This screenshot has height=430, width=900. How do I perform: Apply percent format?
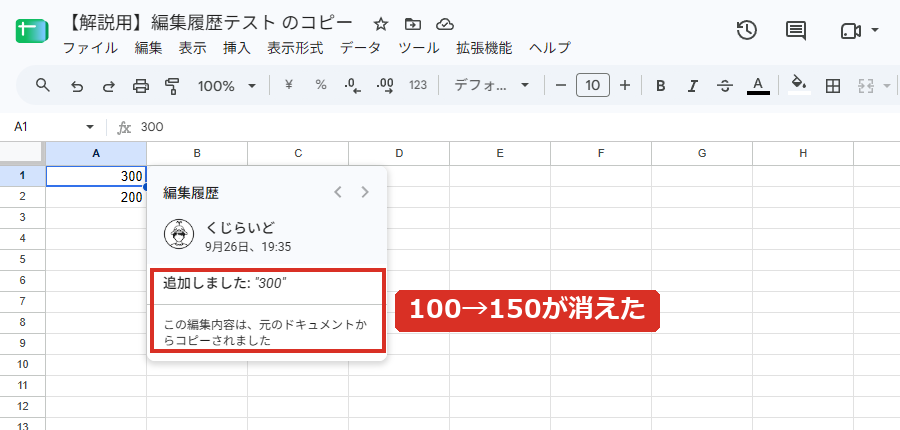tap(321, 85)
